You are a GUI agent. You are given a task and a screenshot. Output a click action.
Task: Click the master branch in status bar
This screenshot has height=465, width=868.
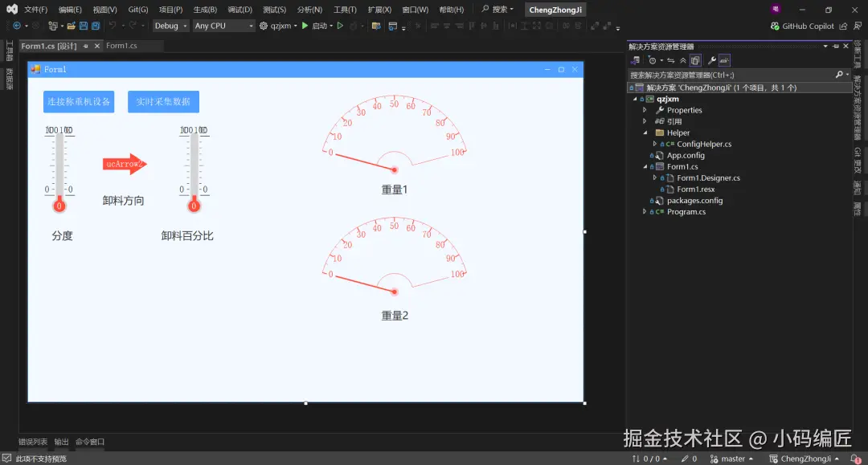coord(731,459)
